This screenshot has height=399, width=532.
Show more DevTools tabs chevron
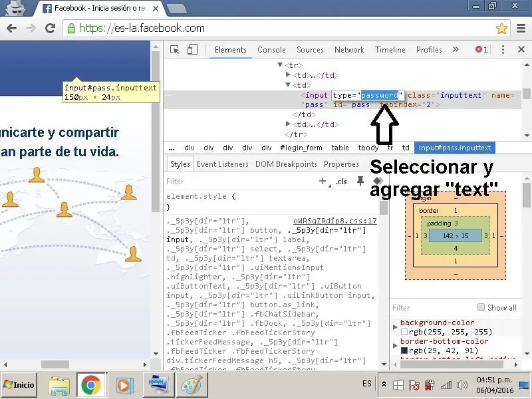pos(456,49)
